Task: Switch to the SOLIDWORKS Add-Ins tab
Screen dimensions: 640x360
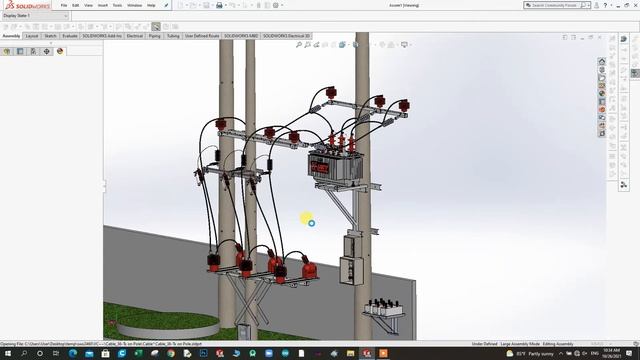Action: 102,36
